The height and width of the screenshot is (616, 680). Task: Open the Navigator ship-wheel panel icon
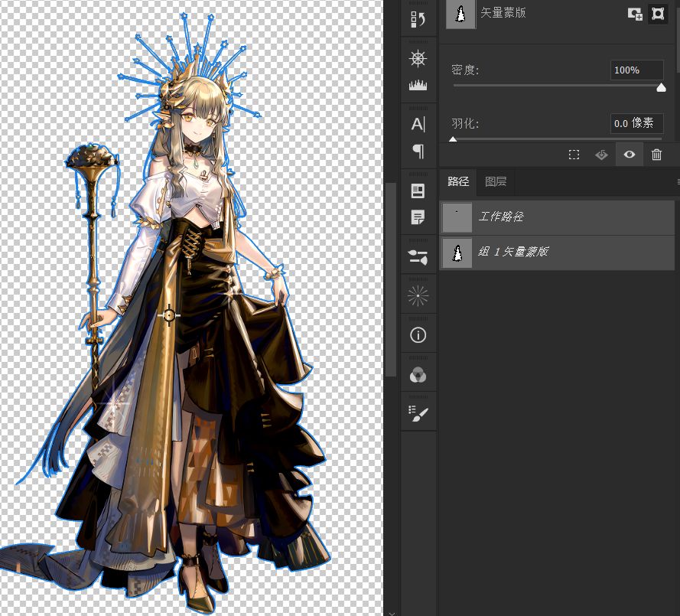[x=418, y=59]
